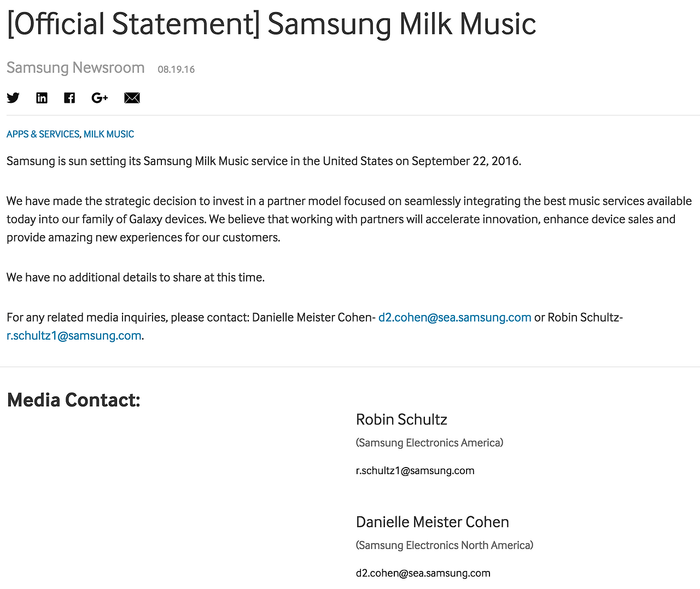Screen dimensions: 700x589
Task: Click the sentence about no additional details
Action: 136,277
